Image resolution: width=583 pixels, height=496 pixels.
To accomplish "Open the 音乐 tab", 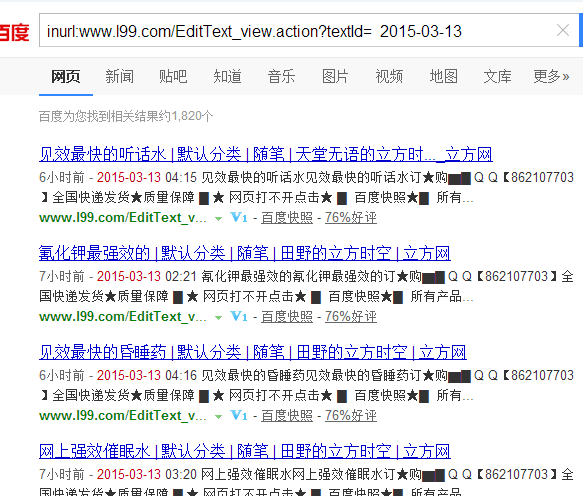I will coord(281,77).
